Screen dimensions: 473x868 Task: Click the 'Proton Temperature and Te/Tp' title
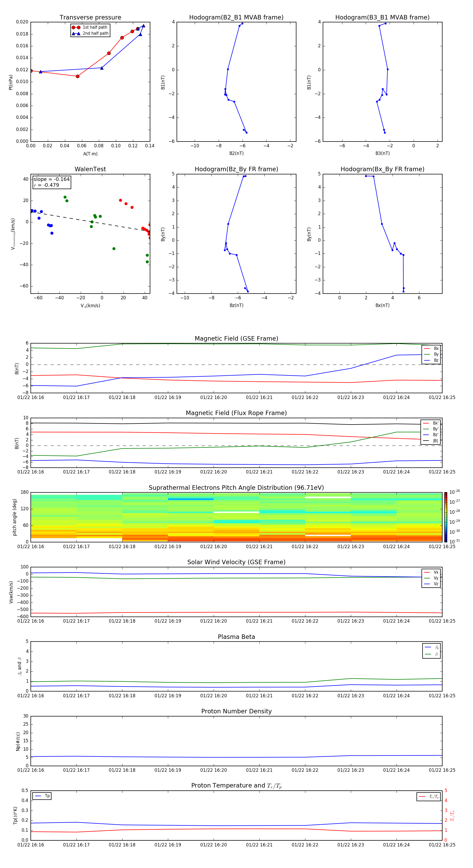pyautogui.click(x=236, y=786)
